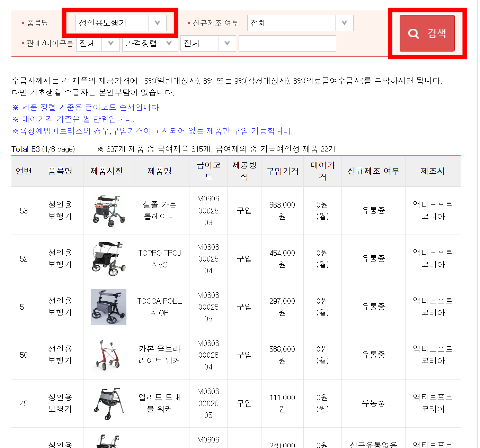This screenshot has height=448, width=480.
Task: Select product name TOCCA ROLLATOR
Action: tap(160, 307)
